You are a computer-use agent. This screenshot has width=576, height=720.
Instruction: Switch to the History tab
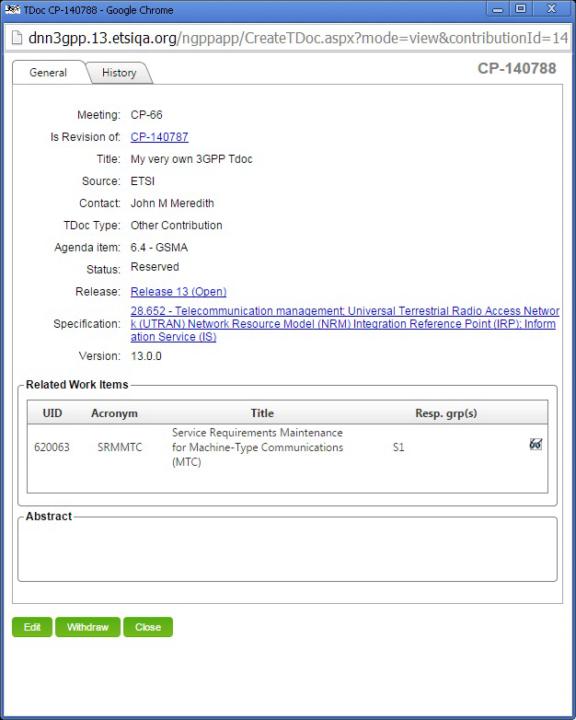tap(119, 73)
